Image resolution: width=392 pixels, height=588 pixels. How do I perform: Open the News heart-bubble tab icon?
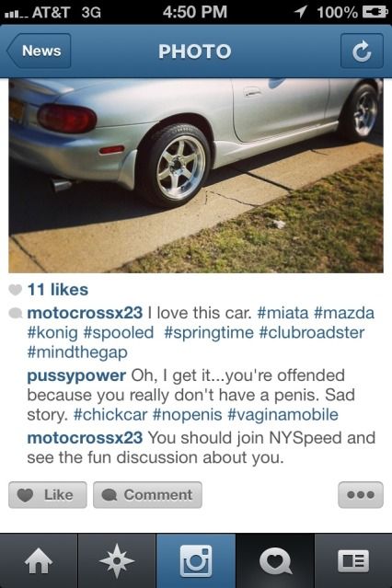(x=275, y=561)
